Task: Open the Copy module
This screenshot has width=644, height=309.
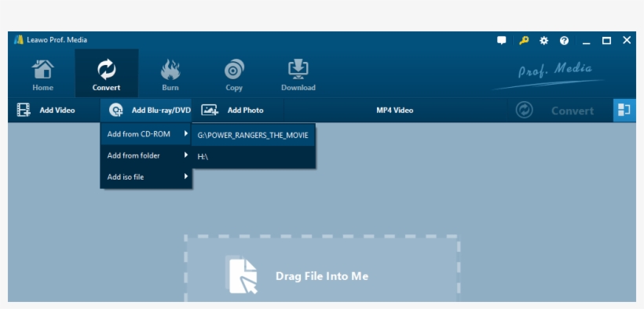Action: (x=234, y=75)
